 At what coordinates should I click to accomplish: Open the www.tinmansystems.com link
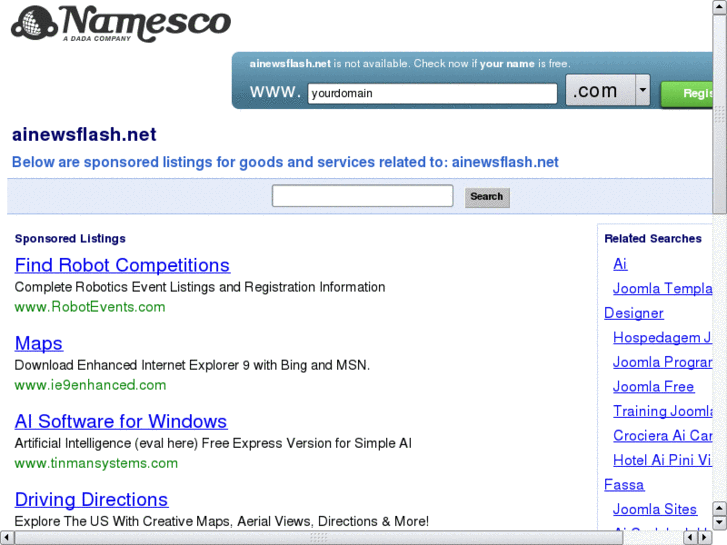(x=96, y=463)
